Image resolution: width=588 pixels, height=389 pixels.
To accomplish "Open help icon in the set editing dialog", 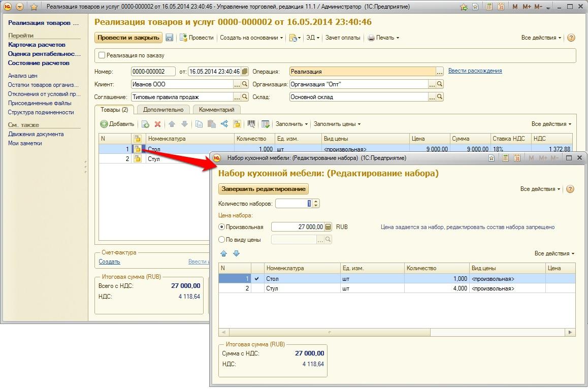I will tap(570, 189).
